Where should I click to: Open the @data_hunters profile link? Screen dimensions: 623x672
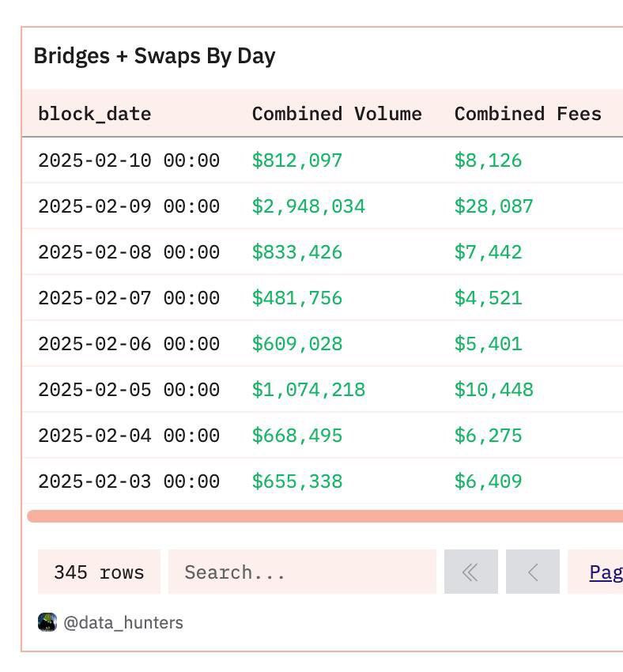click(x=123, y=623)
